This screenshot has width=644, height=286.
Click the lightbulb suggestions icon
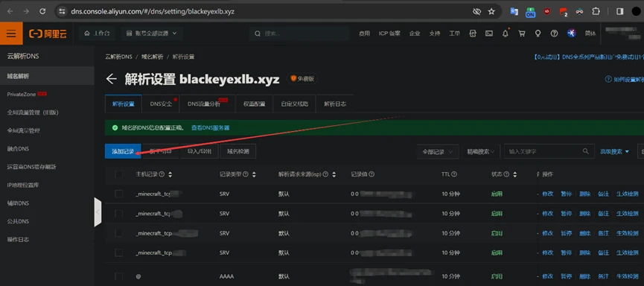pos(538,34)
